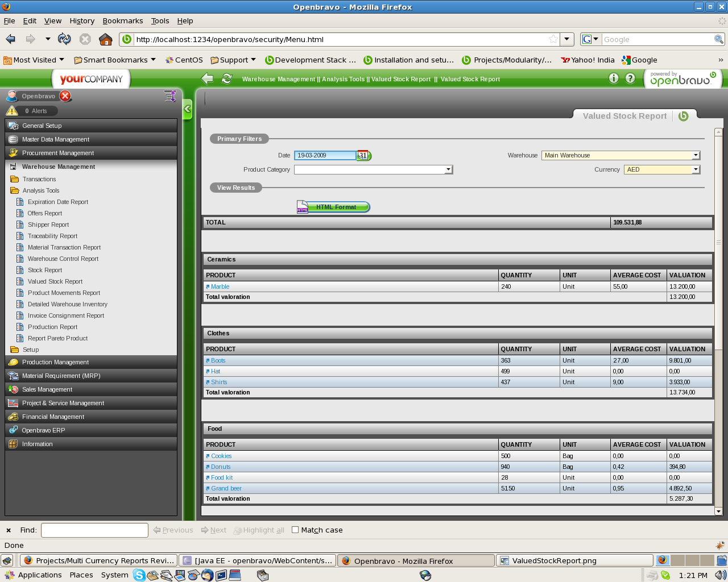Open the help question mark icon
The image size is (728, 582).
pyautogui.click(x=630, y=78)
